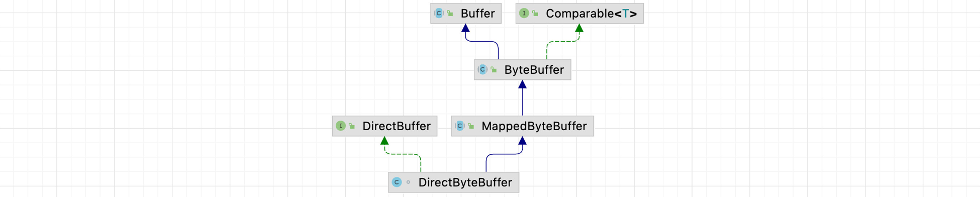Click the class icon beside ByteBuffer

point(482,70)
